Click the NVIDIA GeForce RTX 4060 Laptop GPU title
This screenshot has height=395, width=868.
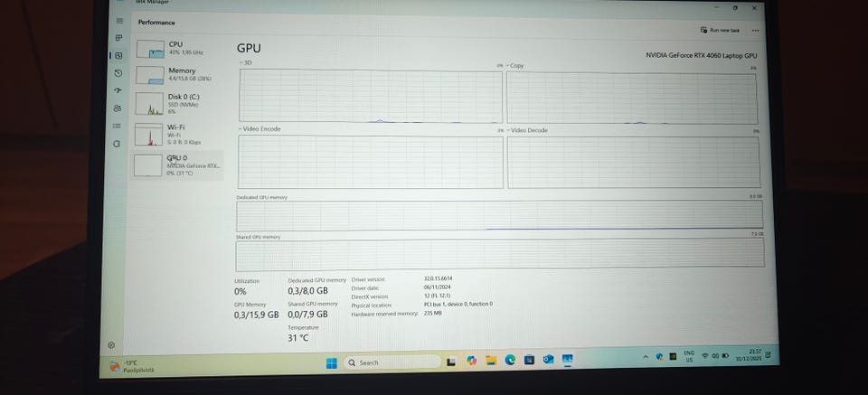pos(702,56)
